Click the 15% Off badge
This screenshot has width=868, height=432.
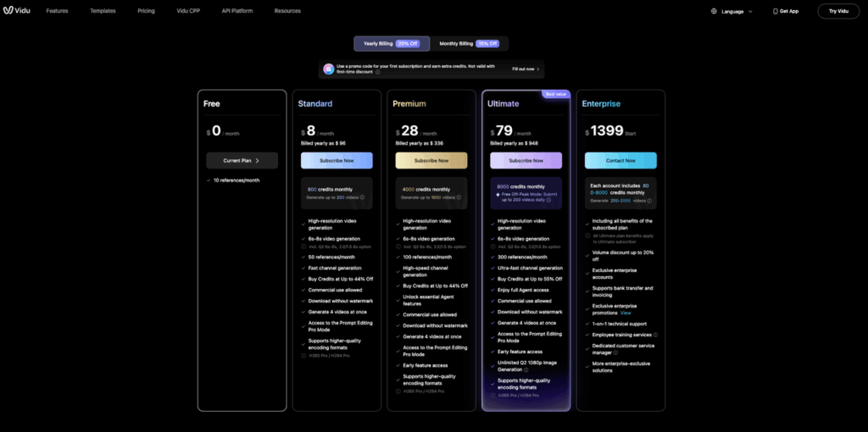487,44
